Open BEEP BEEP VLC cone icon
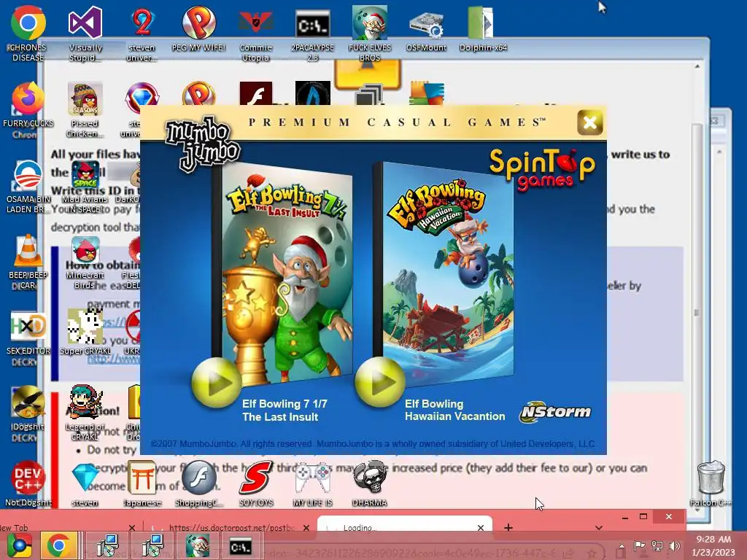The height and width of the screenshot is (560, 747). click(x=28, y=262)
